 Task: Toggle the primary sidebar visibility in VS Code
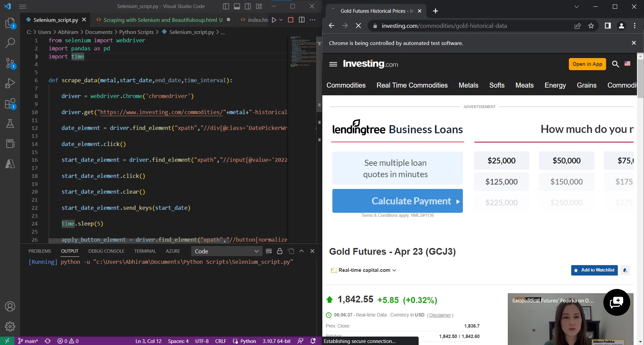[x=225, y=6]
